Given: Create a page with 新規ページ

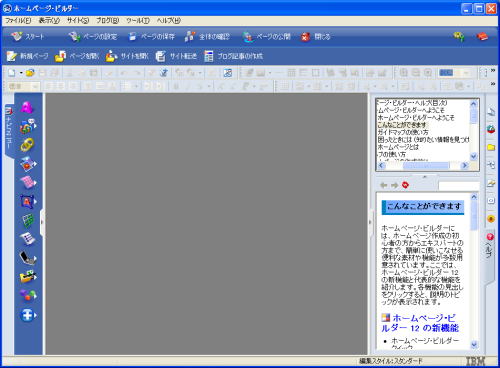Looking at the screenshot, I should pyautogui.click(x=27, y=56).
